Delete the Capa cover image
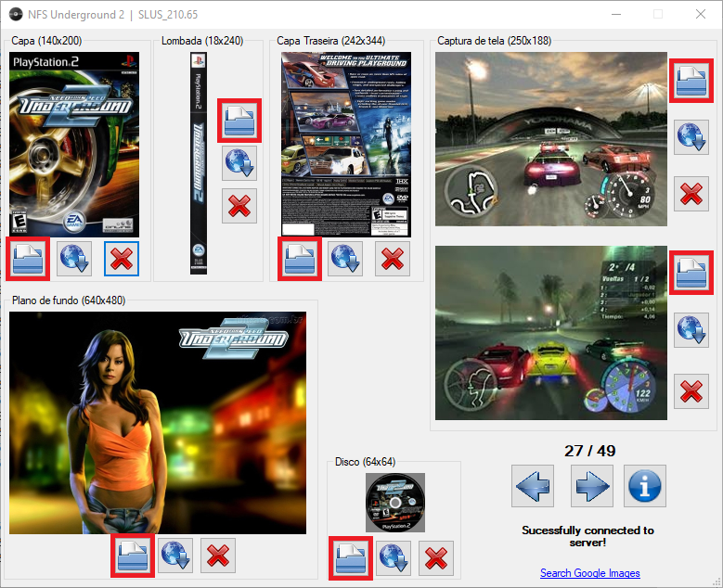This screenshot has height=588, width=723. coord(121,258)
